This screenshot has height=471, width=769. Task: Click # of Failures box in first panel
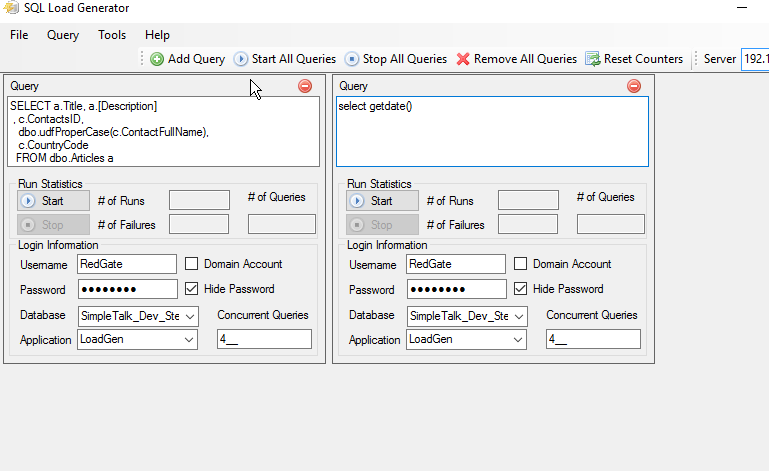[199, 224]
